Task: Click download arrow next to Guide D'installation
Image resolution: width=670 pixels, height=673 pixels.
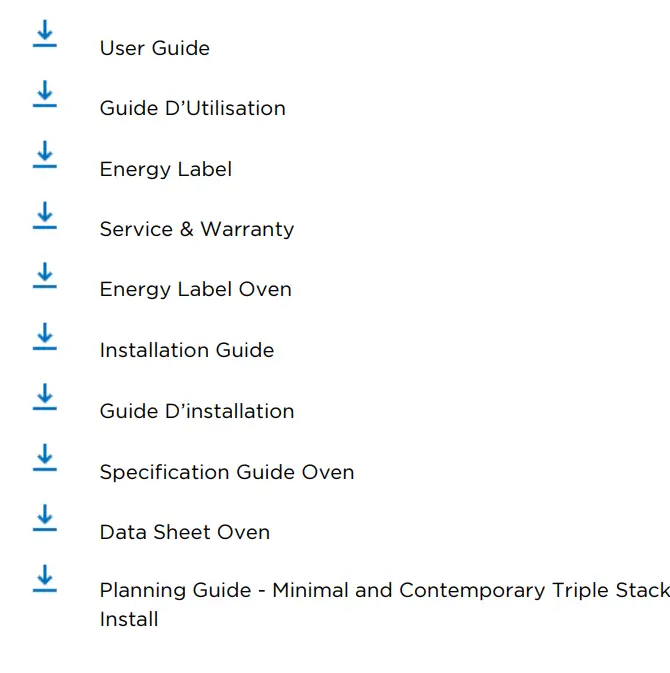Action: point(44,398)
